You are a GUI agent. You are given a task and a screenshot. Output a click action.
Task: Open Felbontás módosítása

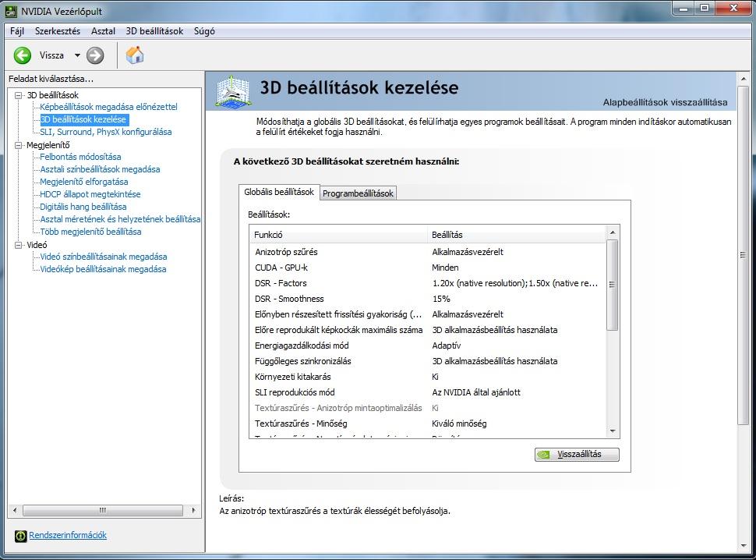pos(80,157)
